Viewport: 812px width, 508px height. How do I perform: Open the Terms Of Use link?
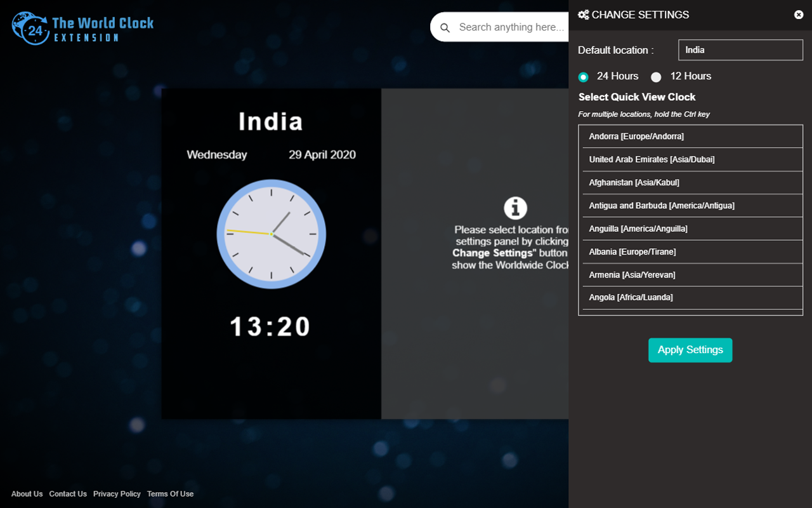[x=170, y=494]
